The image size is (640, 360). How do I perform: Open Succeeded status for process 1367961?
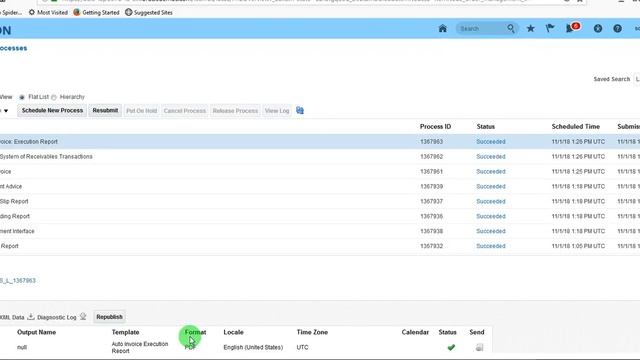491,171
